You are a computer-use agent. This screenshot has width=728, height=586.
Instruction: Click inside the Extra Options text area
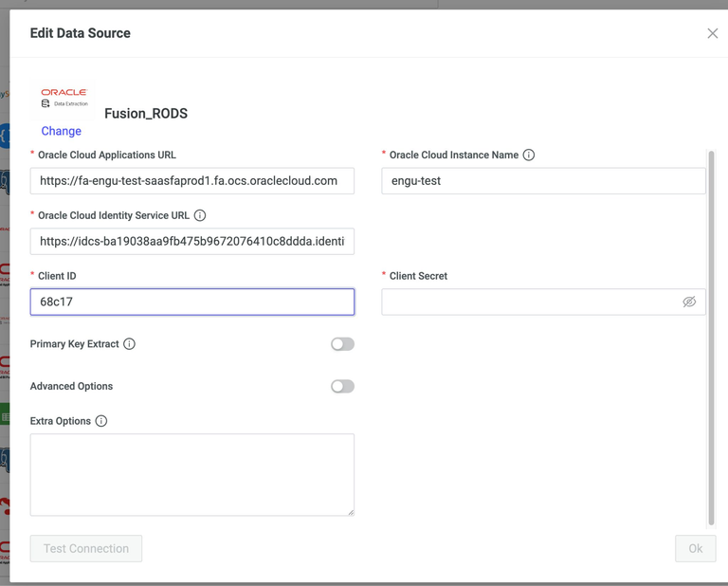pyautogui.click(x=192, y=474)
